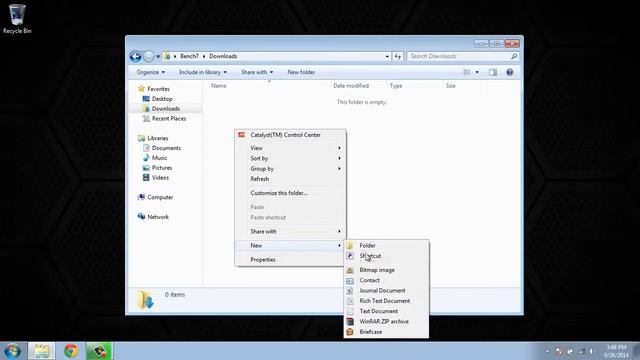Choose Customize this folder...

(x=290, y=193)
